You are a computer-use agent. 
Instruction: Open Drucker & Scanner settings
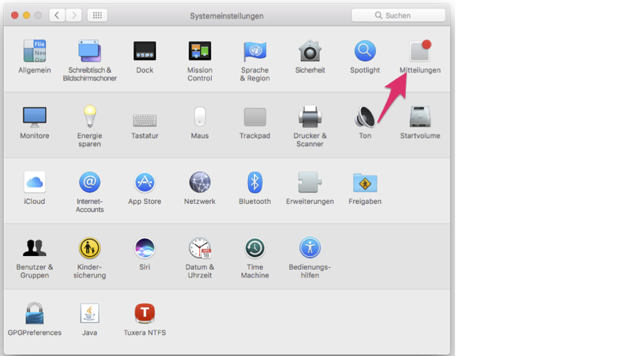coord(310,116)
